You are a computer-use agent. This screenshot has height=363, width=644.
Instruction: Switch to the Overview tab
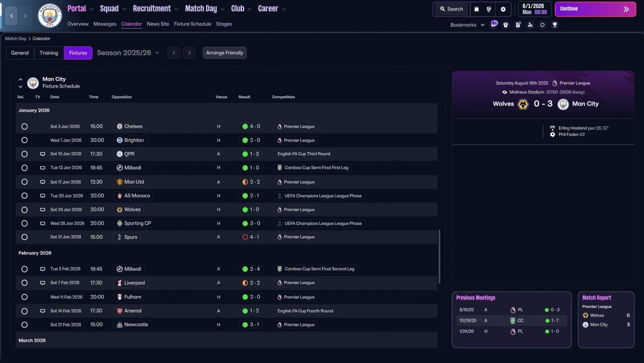tap(78, 24)
